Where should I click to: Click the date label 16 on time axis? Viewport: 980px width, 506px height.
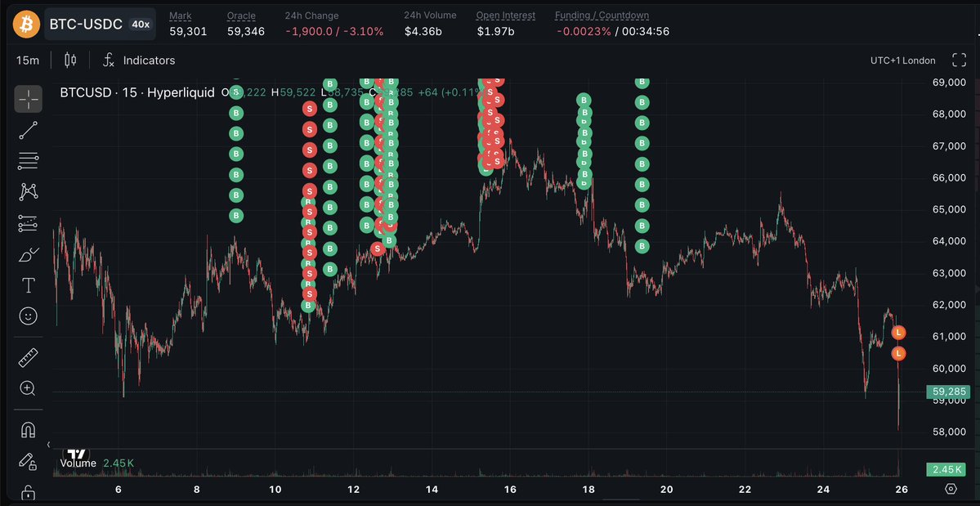tap(510, 489)
